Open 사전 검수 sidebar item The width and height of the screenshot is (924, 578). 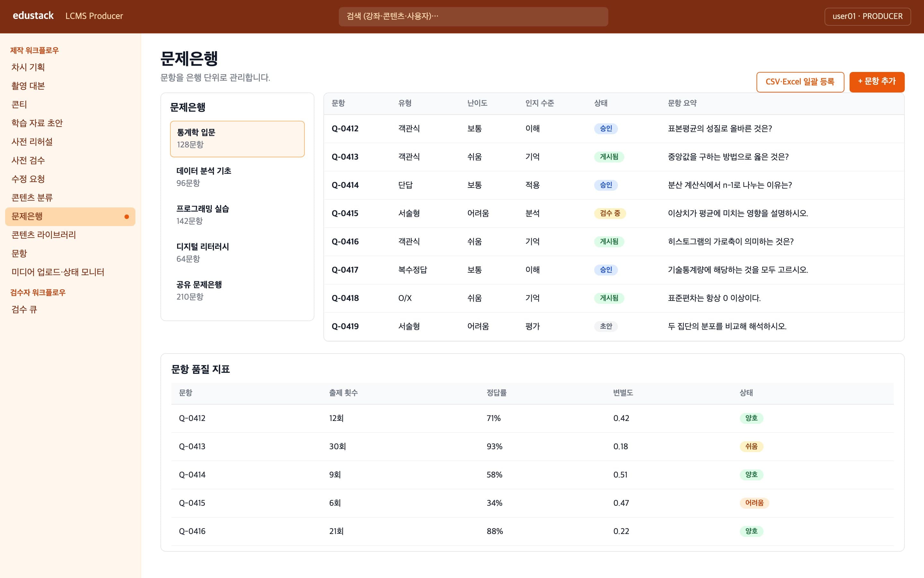tap(70, 160)
